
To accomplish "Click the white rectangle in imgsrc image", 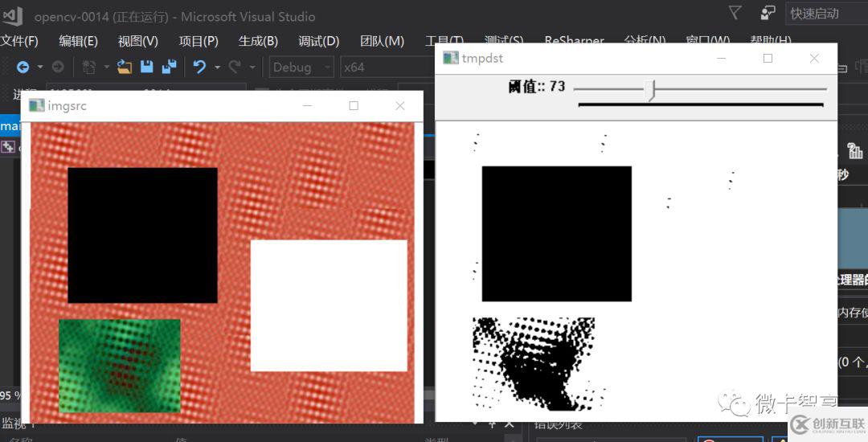I will 329,305.
